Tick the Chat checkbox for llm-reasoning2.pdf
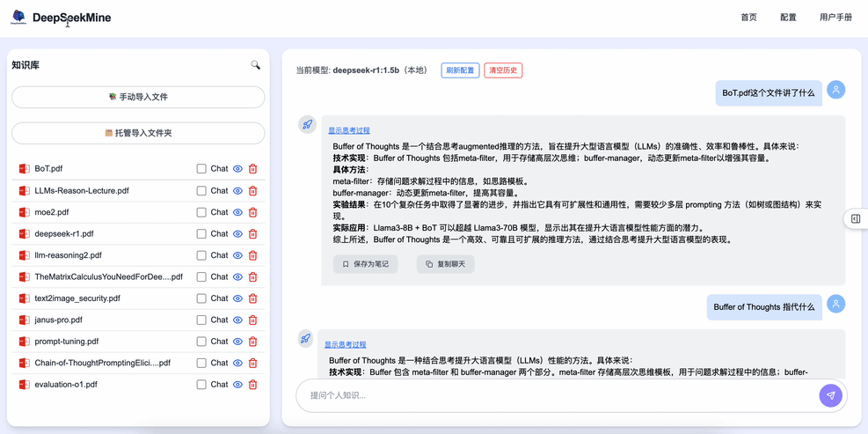 click(x=201, y=255)
